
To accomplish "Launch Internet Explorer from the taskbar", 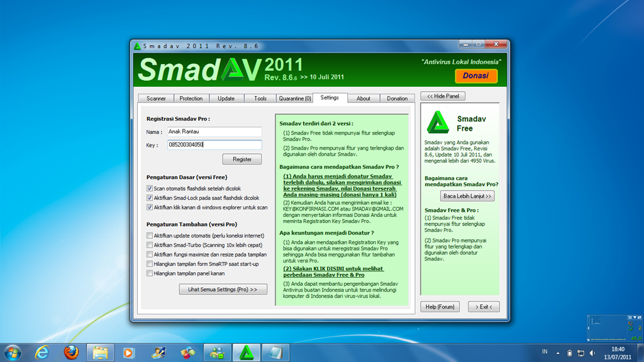I will coord(42,353).
